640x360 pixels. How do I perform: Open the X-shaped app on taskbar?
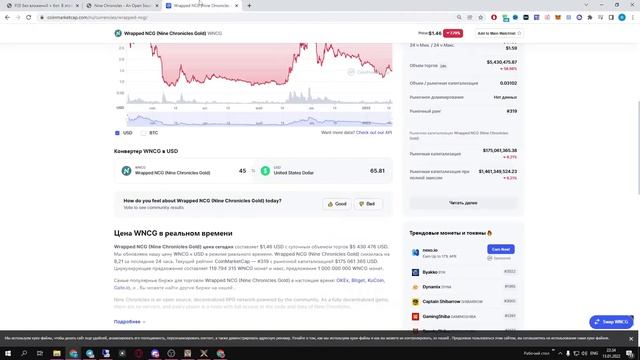click(x=204, y=353)
